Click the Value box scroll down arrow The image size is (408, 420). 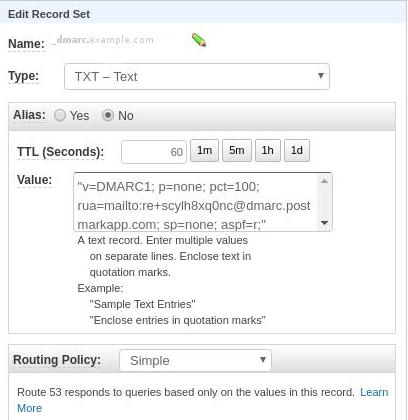(x=324, y=223)
